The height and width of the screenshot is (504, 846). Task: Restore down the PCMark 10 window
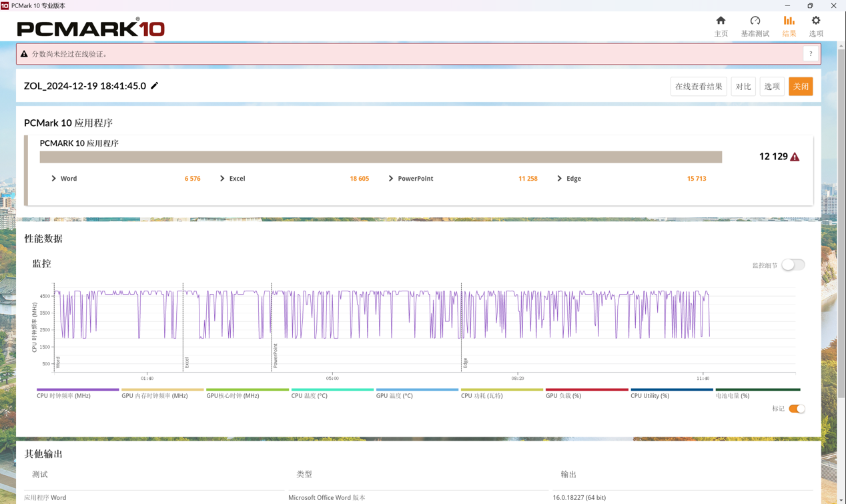[810, 5]
